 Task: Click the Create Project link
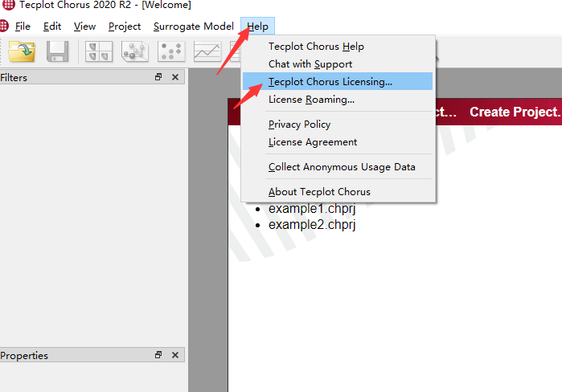[515, 112]
